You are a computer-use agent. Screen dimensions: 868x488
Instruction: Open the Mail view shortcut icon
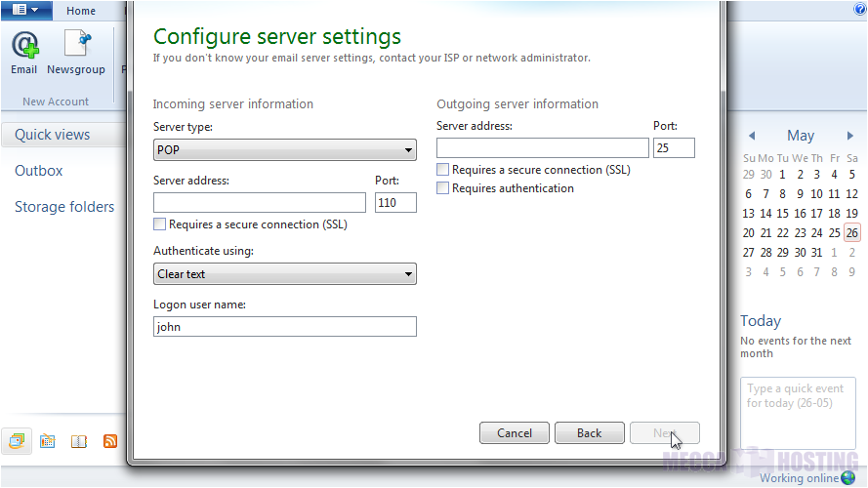point(17,441)
